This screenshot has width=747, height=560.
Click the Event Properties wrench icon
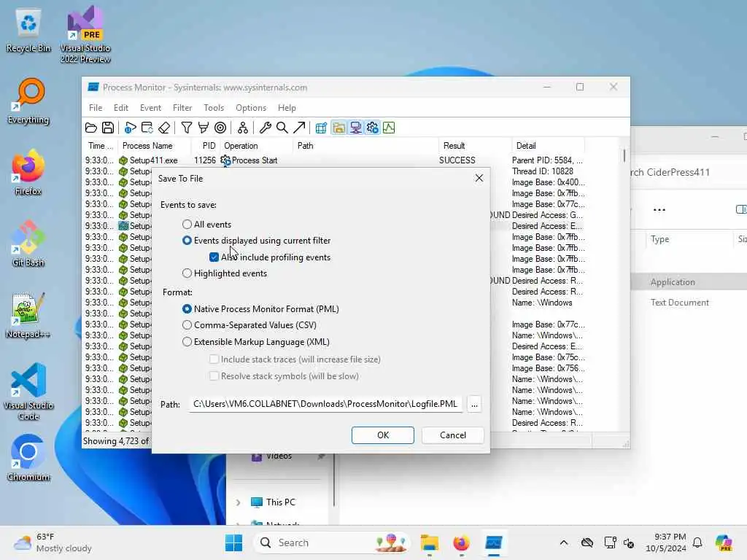[x=265, y=128]
